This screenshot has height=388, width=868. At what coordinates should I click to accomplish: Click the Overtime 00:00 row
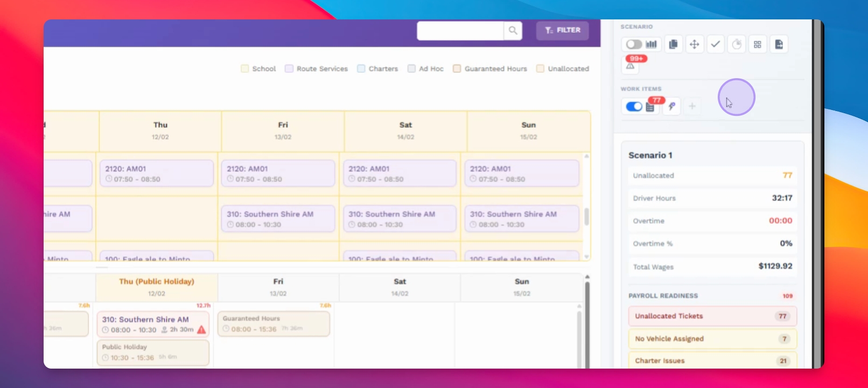(x=712, y=221)
